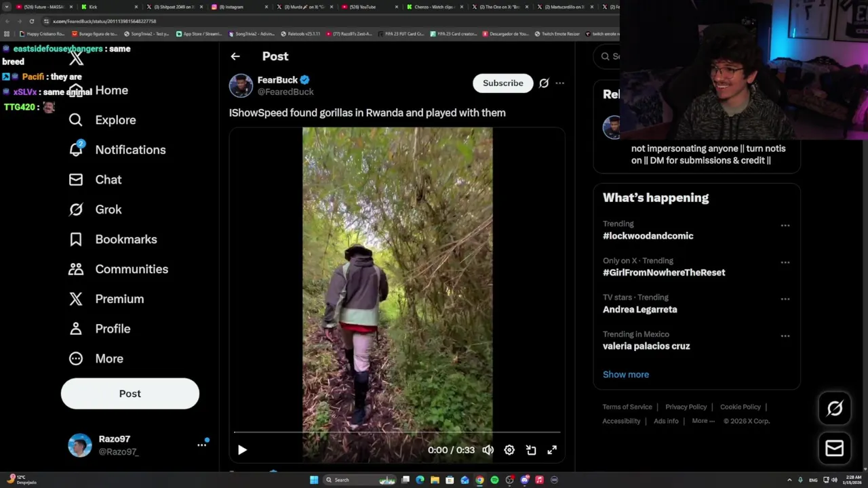Image resolution: width=868 pixels, height=488 pixels.
Task: Compose a new post with Post button
Action: [130, 393]
